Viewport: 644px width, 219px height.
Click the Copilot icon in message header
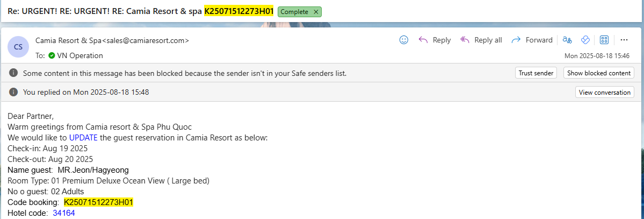tap(585, 40)
